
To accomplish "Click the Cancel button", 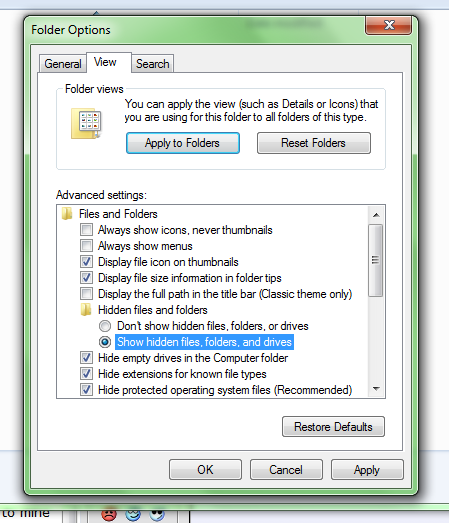I will (286, 470).
